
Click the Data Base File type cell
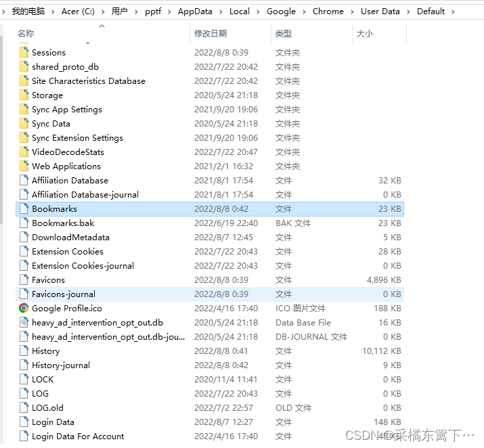303,322
